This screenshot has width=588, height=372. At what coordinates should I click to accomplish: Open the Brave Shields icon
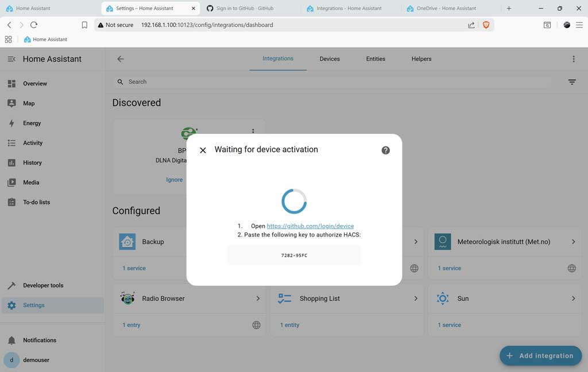click(x=486, y=25)
